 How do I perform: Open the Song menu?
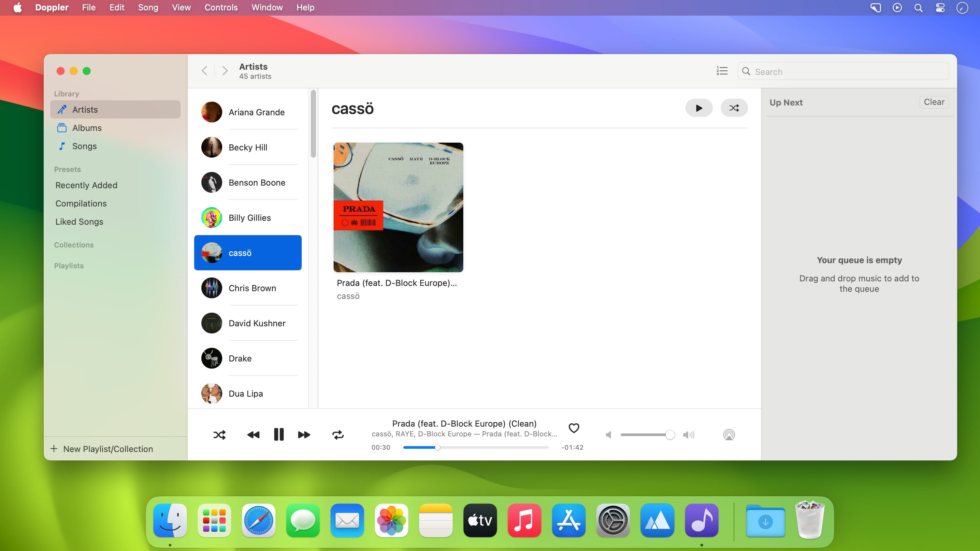(x=148, y=7)
